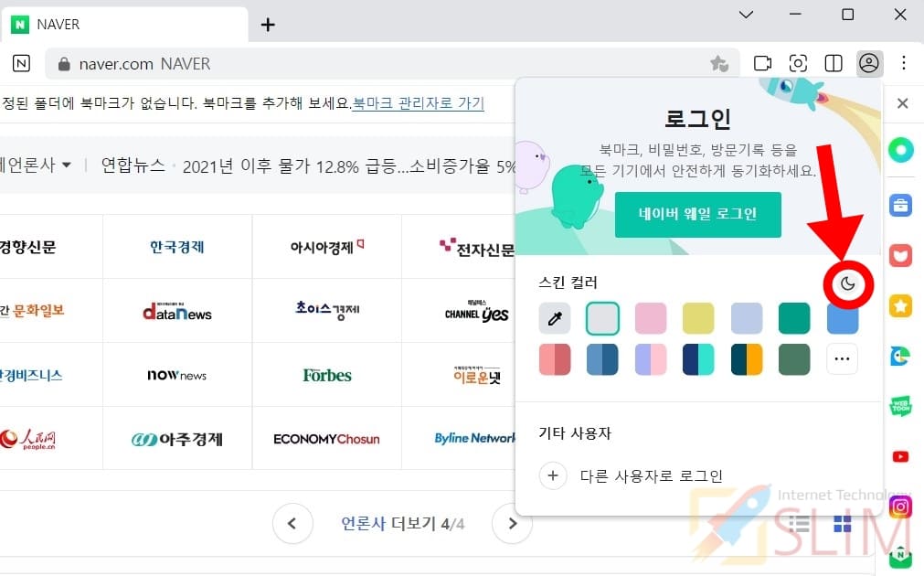
Task: Show more skin colors via ellipsis
Action: (842, 359)
